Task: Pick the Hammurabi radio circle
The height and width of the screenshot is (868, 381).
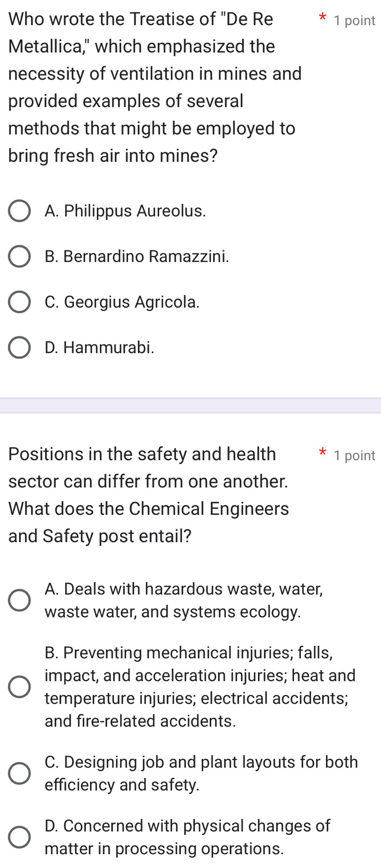Action: click(19, 347)
